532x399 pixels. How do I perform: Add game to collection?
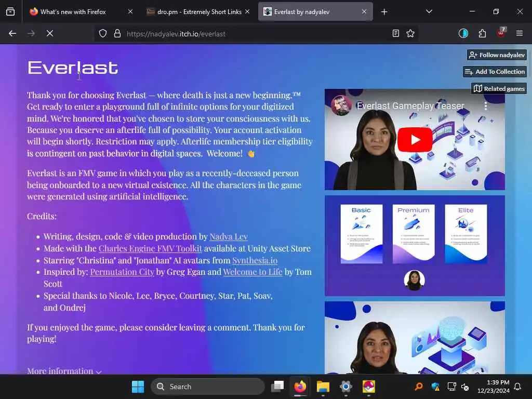click(495, 72)
